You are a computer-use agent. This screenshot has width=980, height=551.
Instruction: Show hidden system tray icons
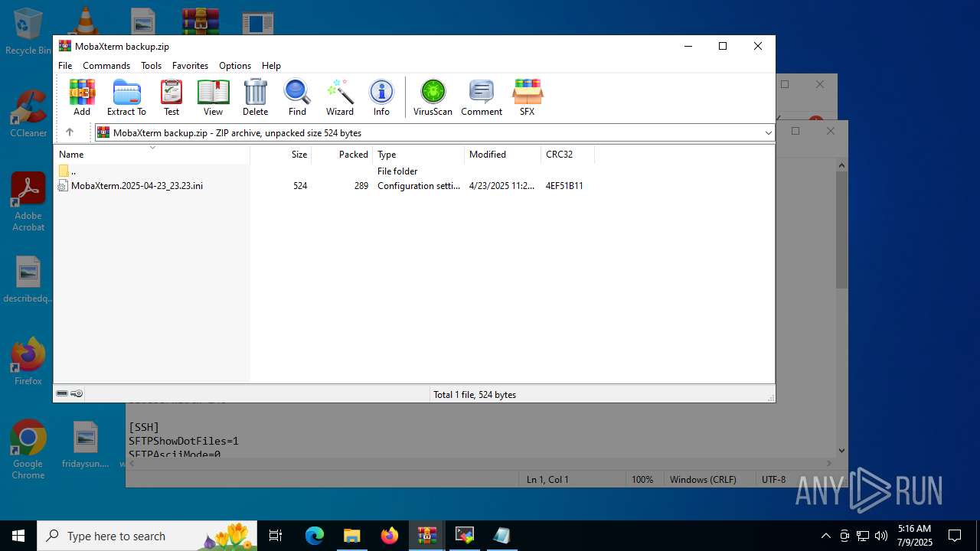click(x=825, y=536)
